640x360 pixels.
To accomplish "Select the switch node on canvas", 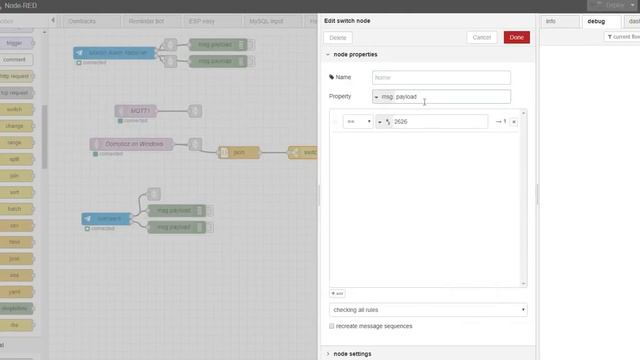I will (x=303, y=153).
